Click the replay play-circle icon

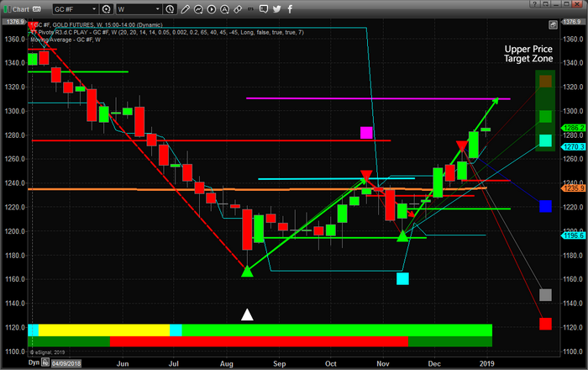pyautogui.click(x=212, y=9)
